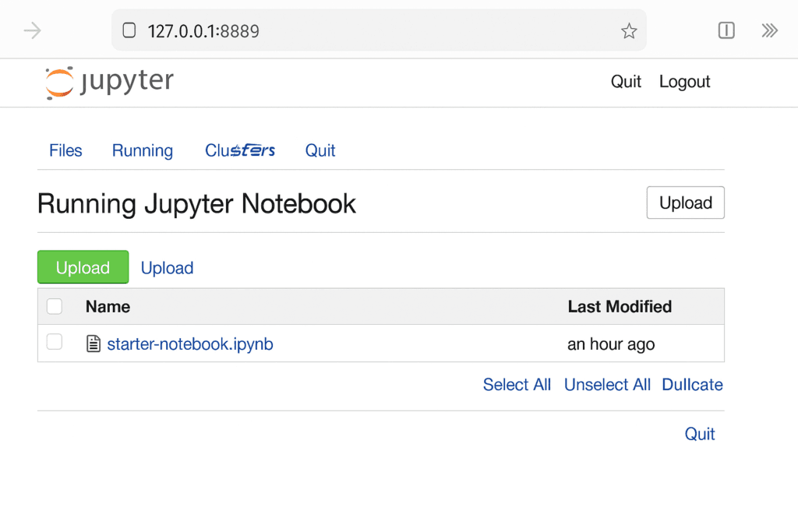Click Logout in the Jupyter header
Image resolution: width=798 pixels, height=532 pixels.
(x=684, y=81)
